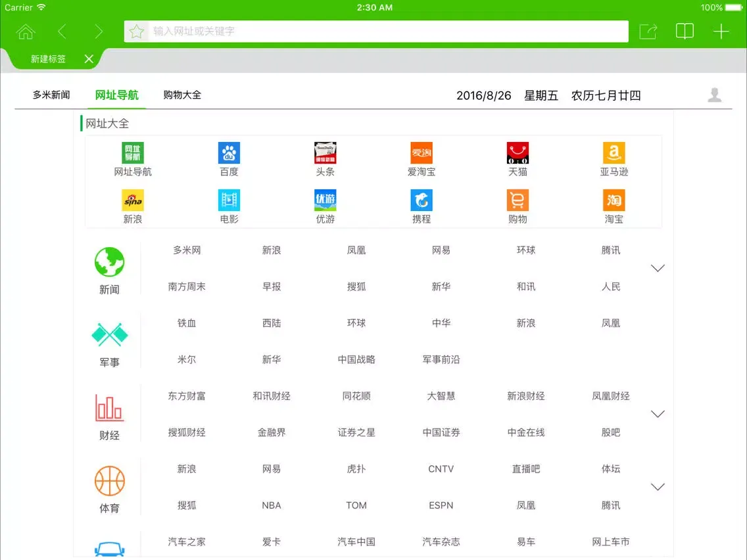
Task: Expand the 体育 sports links section
Action: coord(657,487)
